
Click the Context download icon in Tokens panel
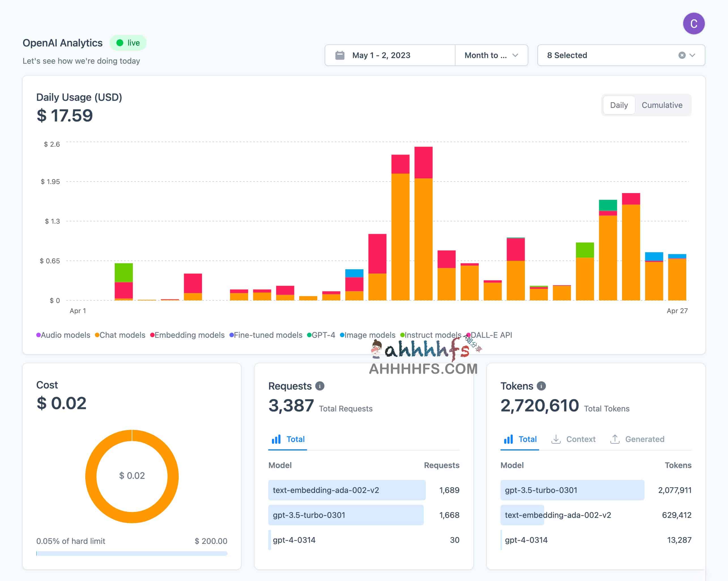(556, 439)
